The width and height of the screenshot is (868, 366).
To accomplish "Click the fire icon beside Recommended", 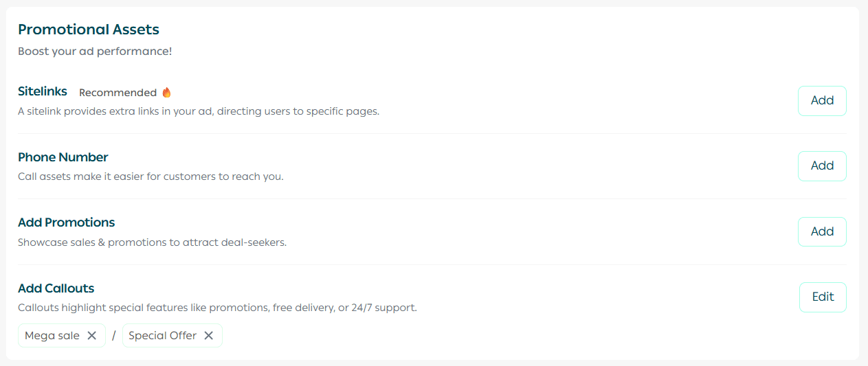I will click(166, 92).
